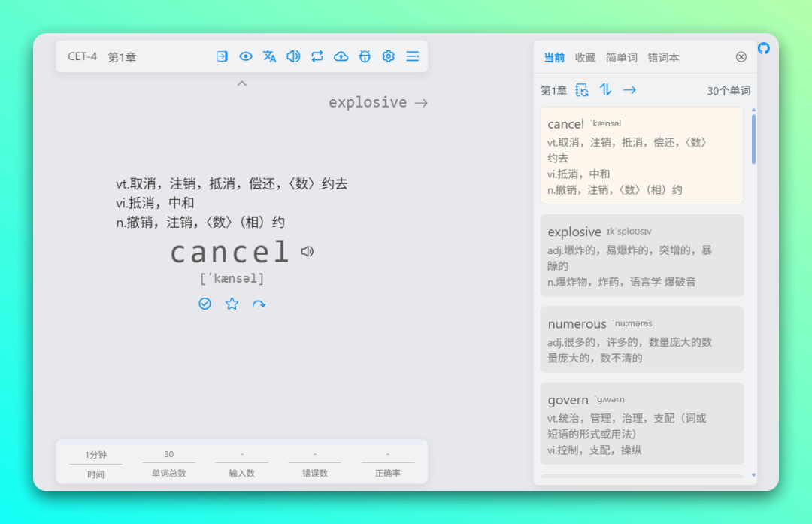This screenshot has width=812, height=524.
Task: Click the n.撤销 translation line in practice area
Action: [201, 222]
